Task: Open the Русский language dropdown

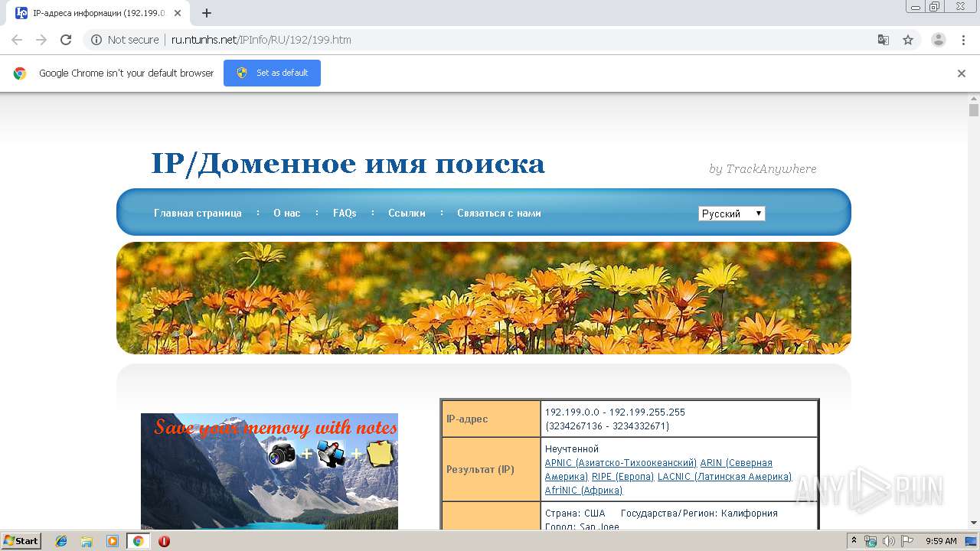Action: pos(731,214)
